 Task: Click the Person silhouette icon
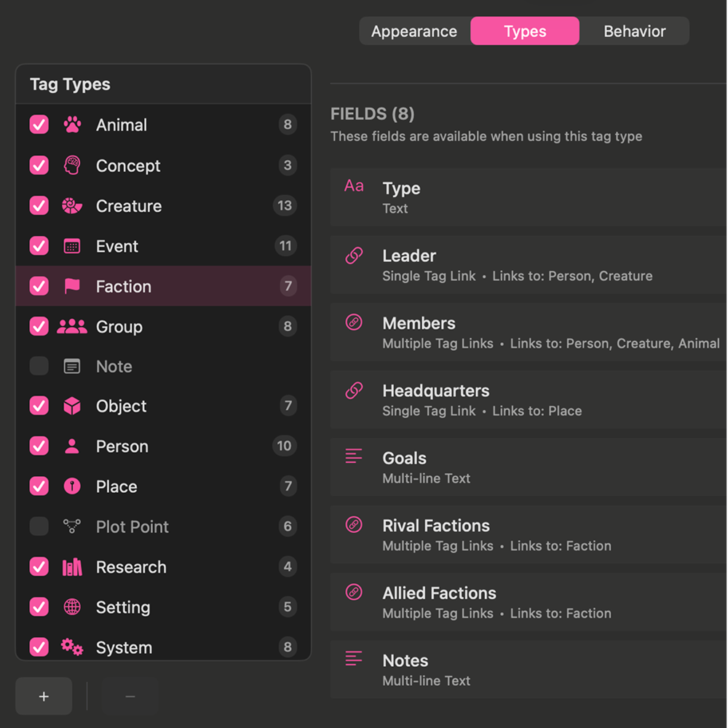(x=71, y=446)
